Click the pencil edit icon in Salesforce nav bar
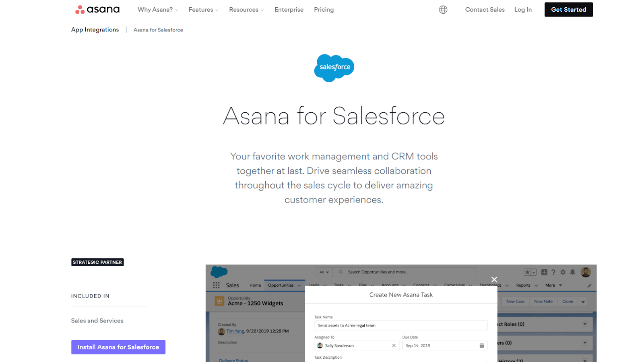Image resolution: width=644 pixels, height=362 pixels. point(589,285)
